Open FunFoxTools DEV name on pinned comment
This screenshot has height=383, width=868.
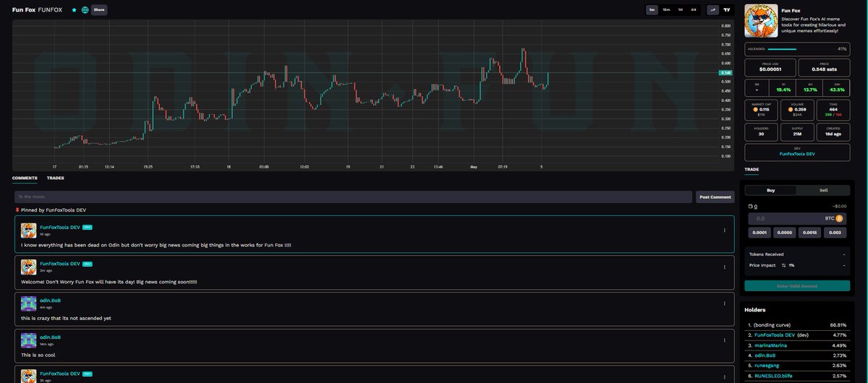click(60, 227)
